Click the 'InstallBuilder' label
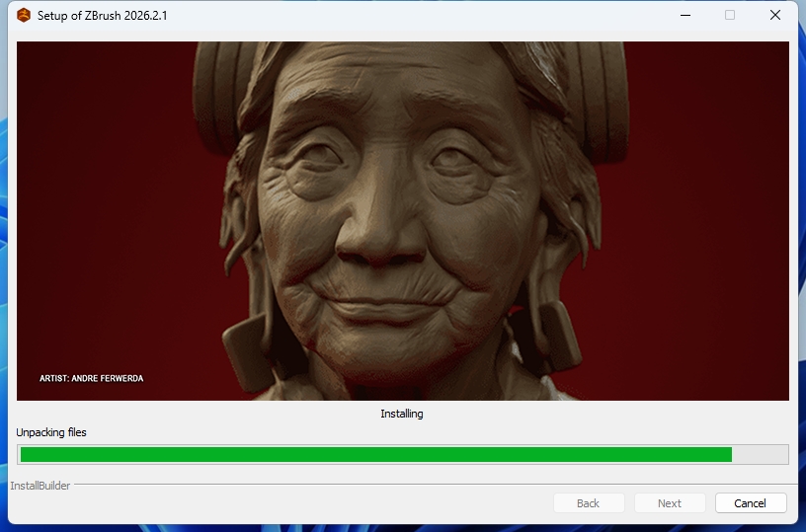806x532 pixels. [x=40, y=486]
